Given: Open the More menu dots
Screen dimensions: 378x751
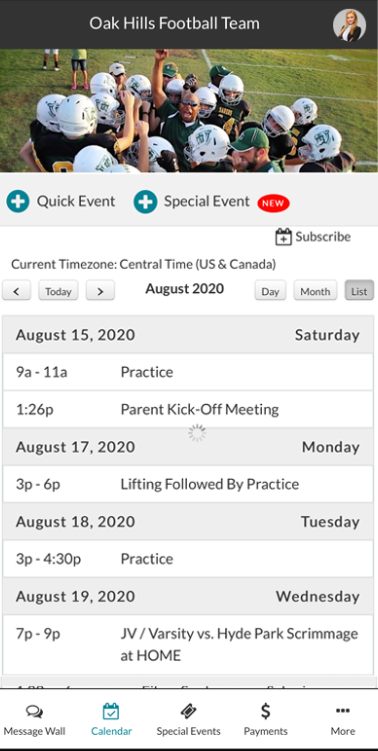Looking at the screenshot, I should point(343,711).
